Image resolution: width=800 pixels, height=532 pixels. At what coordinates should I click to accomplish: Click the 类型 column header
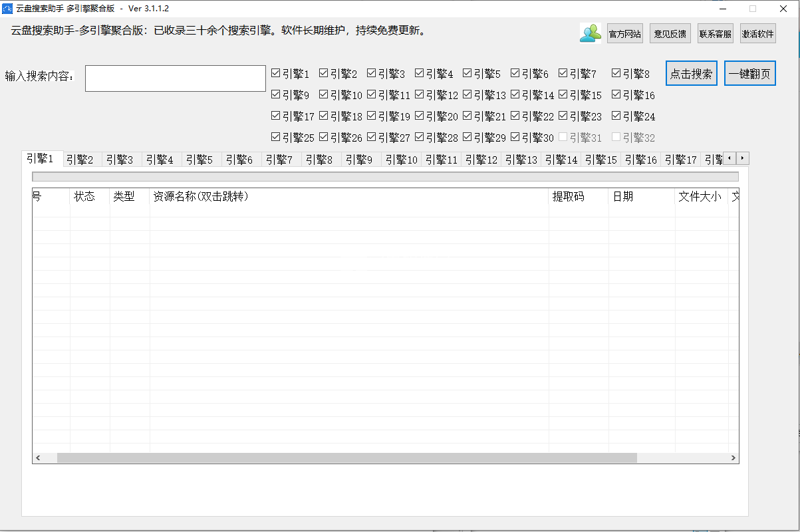click(130, 197)
